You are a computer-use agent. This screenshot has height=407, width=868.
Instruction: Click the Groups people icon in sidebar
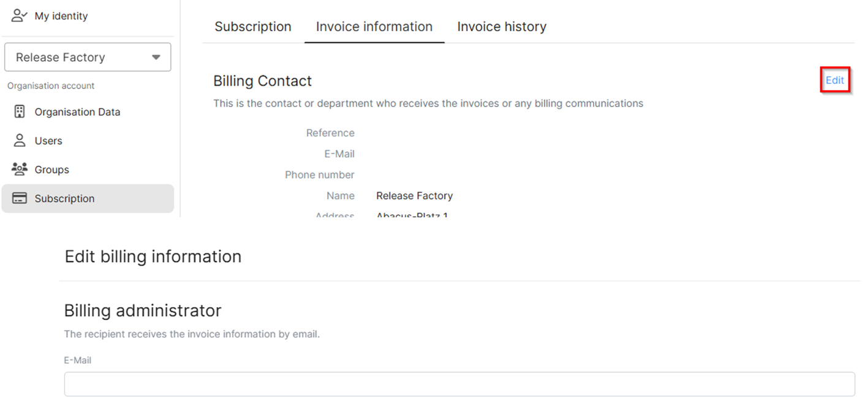(x=20, y=170)
